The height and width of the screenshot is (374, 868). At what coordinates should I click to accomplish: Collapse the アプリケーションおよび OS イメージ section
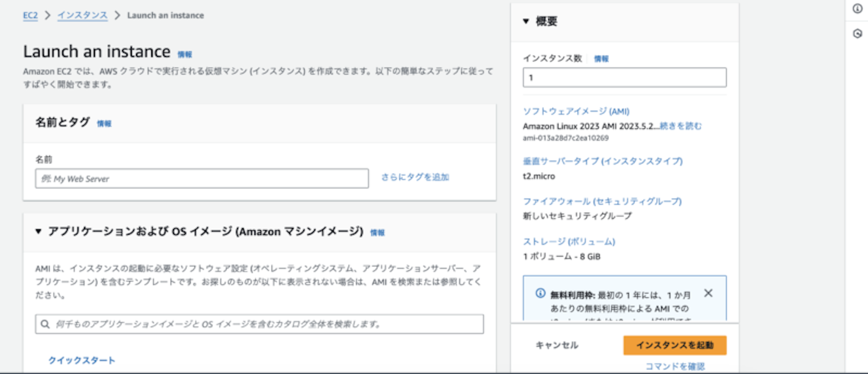[x=38, y=231]
